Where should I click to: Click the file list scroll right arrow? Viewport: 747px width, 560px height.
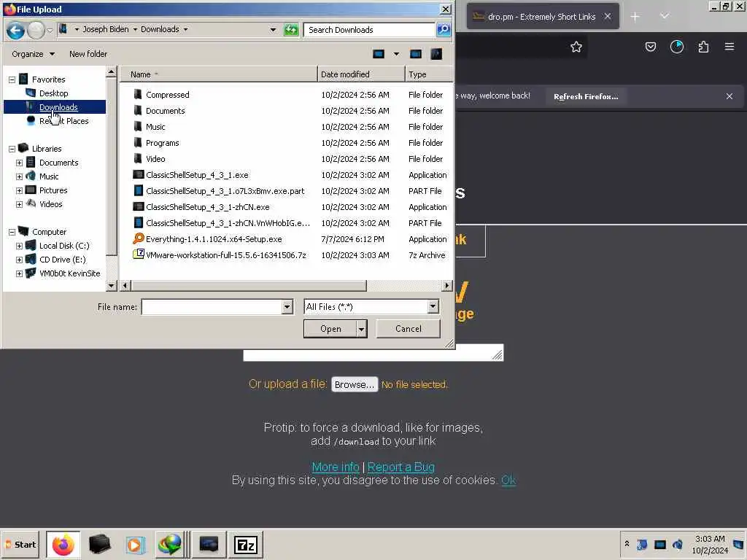[446, 286]
